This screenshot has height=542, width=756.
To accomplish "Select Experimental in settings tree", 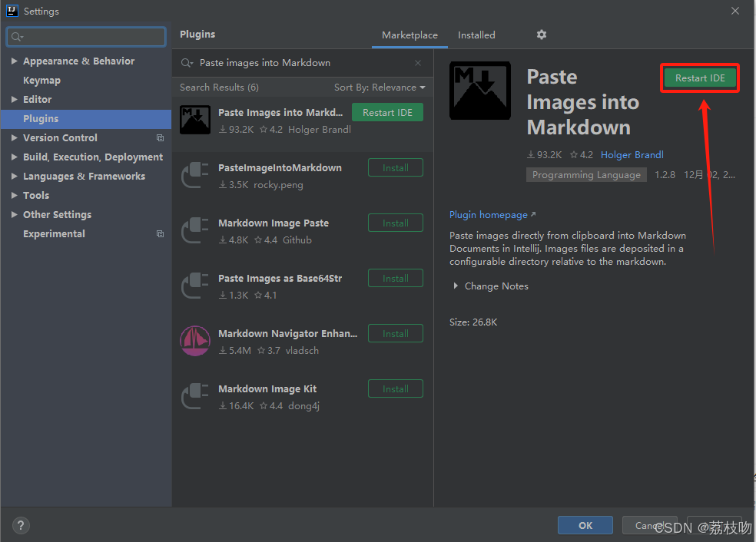I will tap(54, 233).
